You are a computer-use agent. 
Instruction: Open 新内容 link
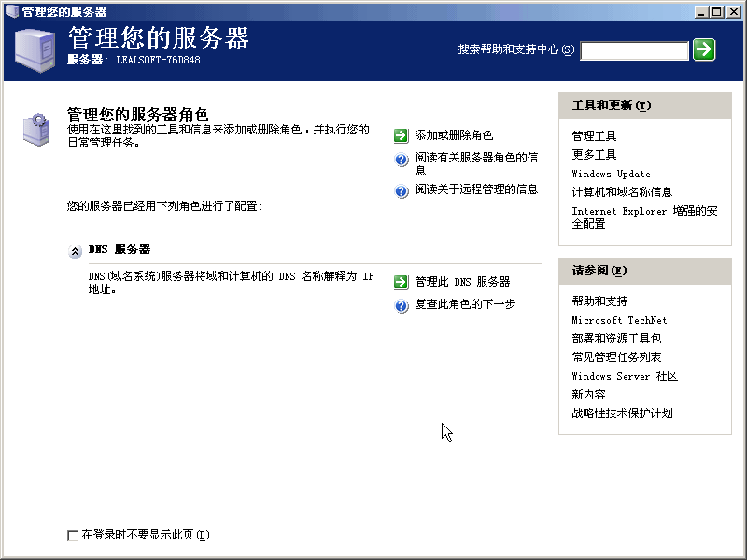tap(588, 395)
